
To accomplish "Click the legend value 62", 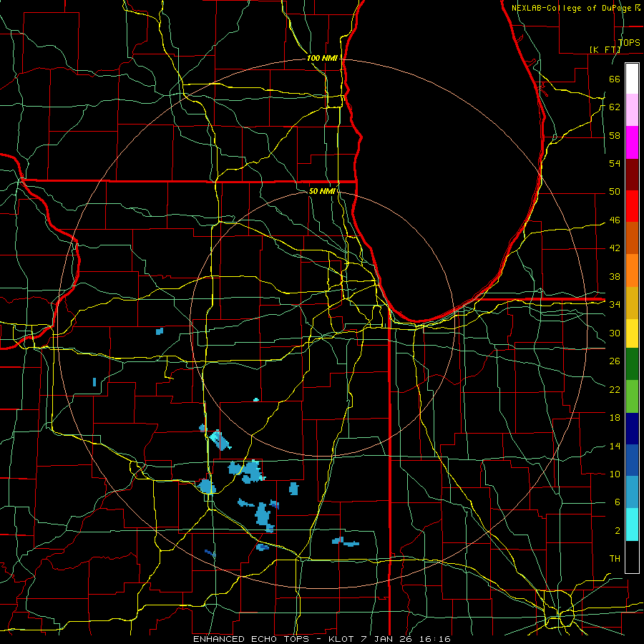I will coord(615,107).
